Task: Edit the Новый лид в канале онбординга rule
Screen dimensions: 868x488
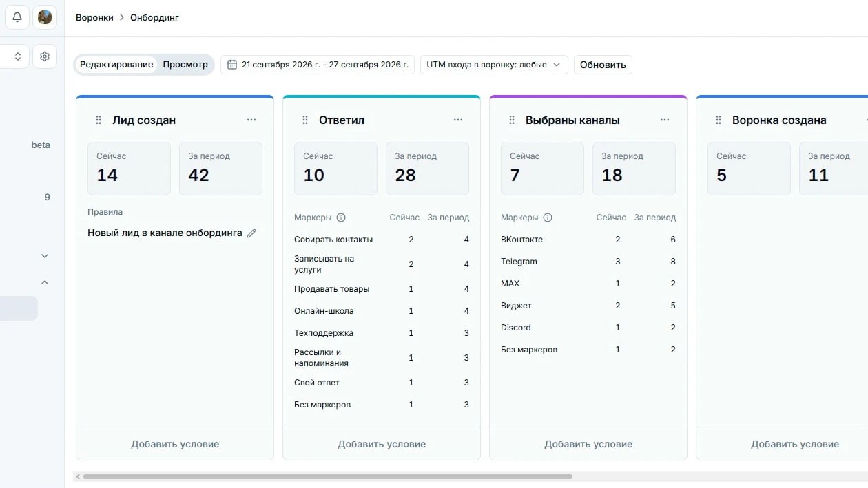Action: pyautogui.click(x=251, y=233)
